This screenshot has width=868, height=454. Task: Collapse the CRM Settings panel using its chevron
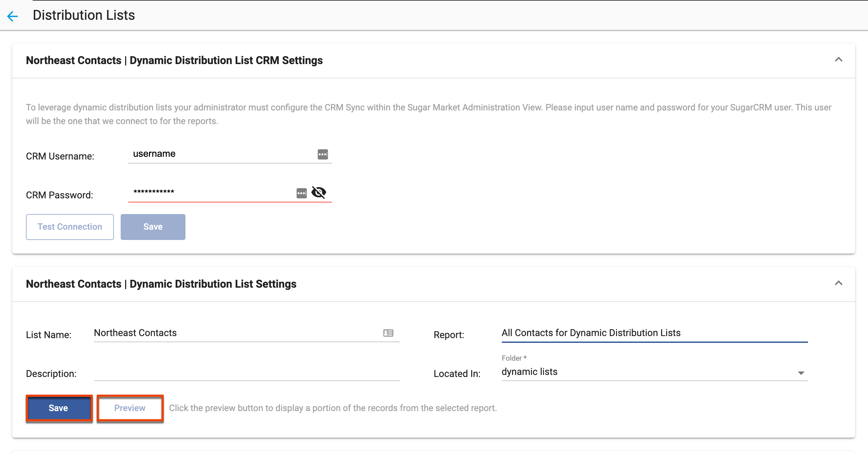[838, 60]
